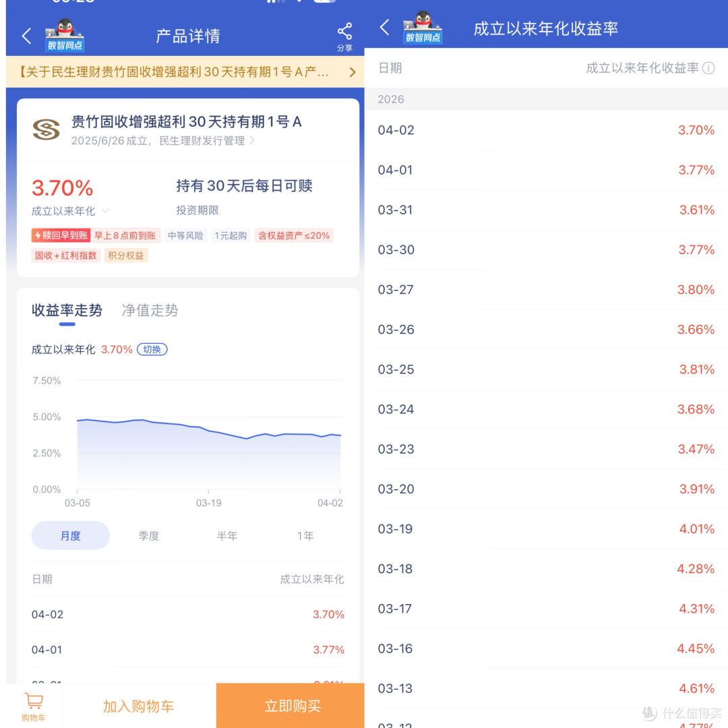Tap the 含权益资产≤20% tag

pyautogui.click(x=294, y=235)
